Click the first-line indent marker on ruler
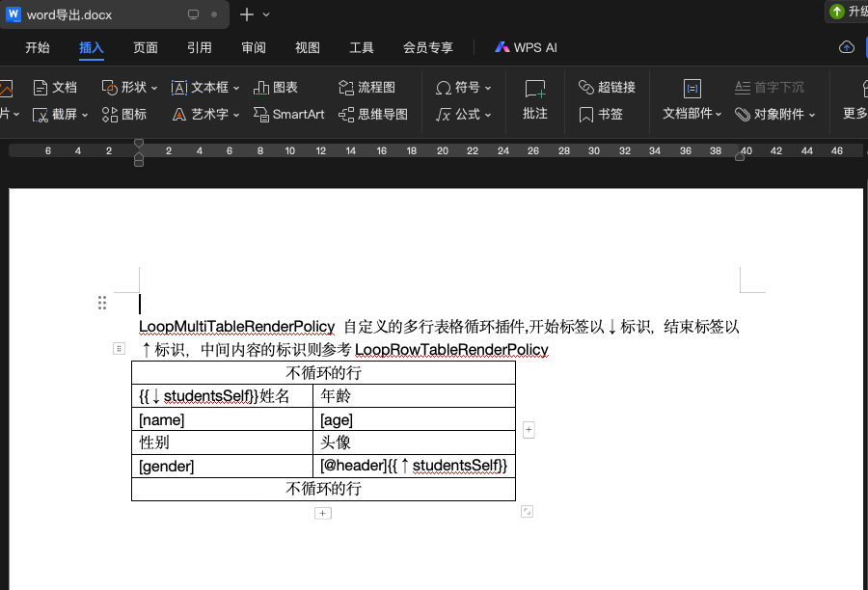 [x=139, y=144]
